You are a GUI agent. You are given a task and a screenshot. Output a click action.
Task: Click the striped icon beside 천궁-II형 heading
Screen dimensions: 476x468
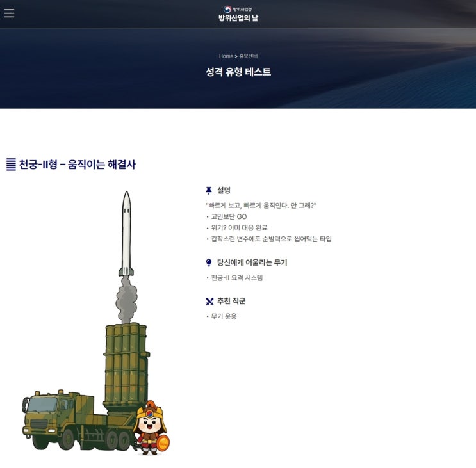tap(12, 165)
